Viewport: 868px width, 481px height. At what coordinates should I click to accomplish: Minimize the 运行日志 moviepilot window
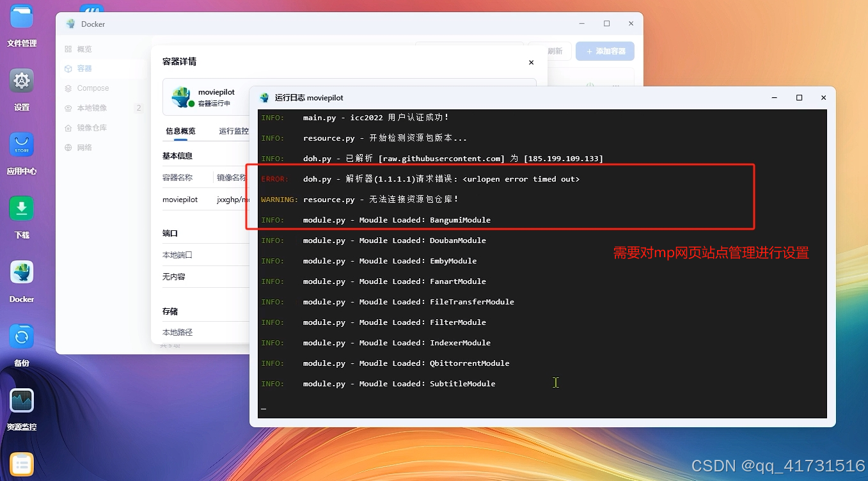775,98
